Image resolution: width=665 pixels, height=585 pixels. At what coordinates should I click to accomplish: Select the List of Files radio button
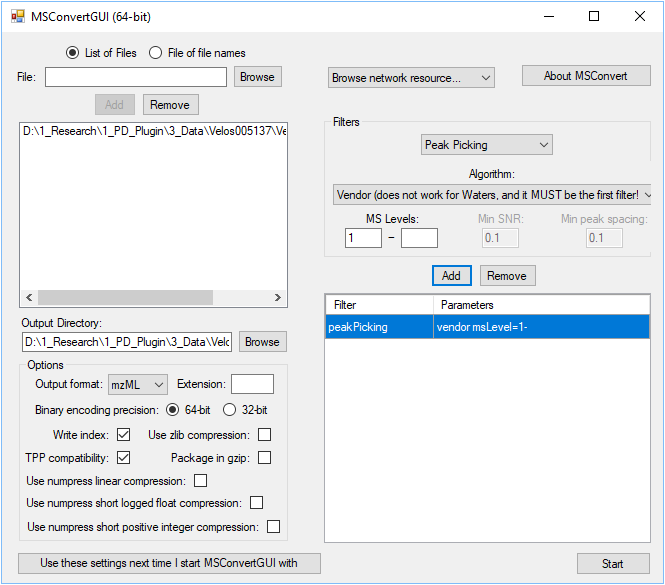click(x=72, y=53)
